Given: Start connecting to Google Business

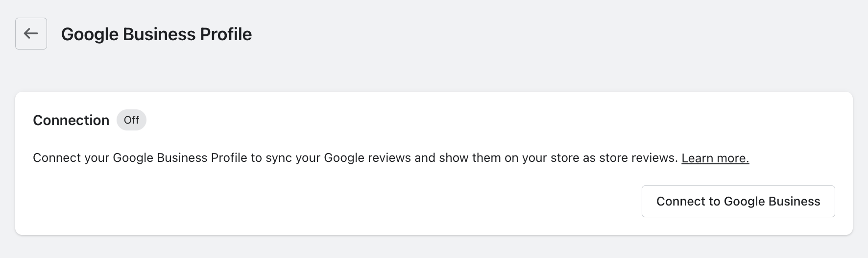Looking at the screenshot, I should pos(738,201).
